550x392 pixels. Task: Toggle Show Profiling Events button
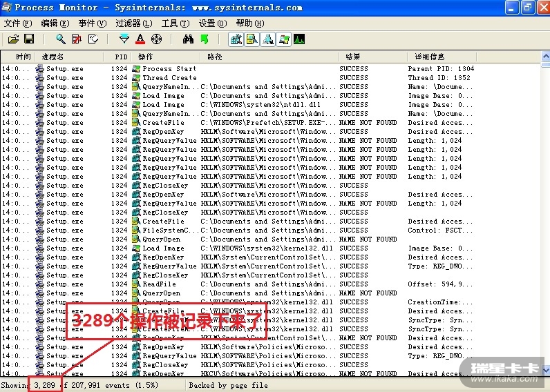tap(299, 39)
